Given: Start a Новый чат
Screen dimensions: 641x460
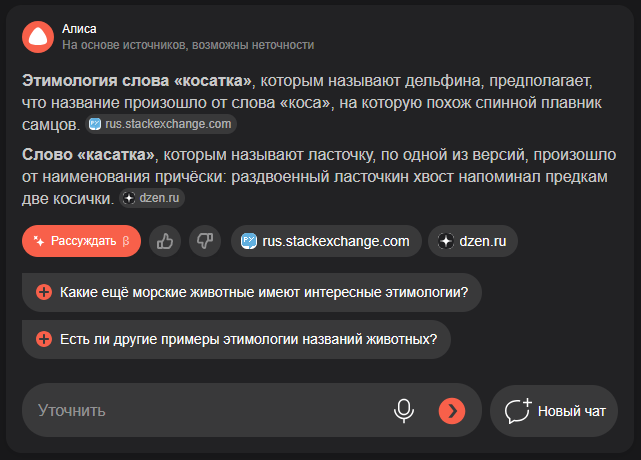Looking at the screenshot, I should (x=554, y=411).
